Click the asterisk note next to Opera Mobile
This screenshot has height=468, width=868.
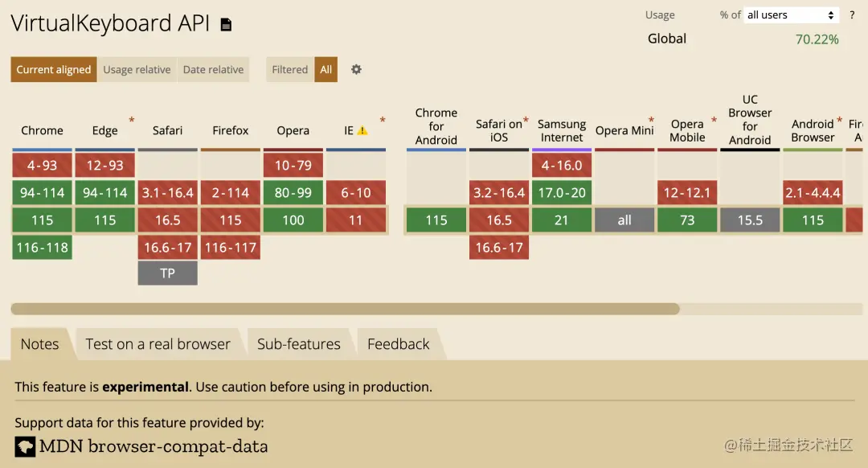pyautogui.click(x=714, y=120)
